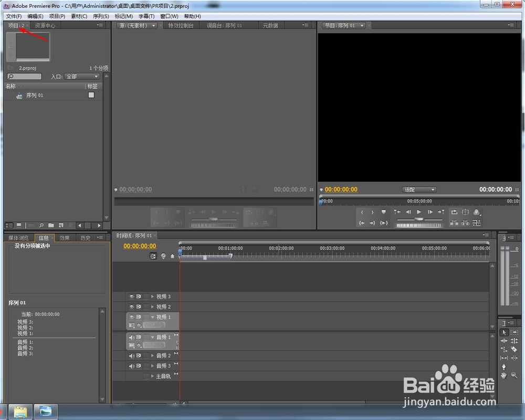
Task: Click Set Encore chapter marker icon in timeline
Action: pyautogui.click(x=163, y=256)
